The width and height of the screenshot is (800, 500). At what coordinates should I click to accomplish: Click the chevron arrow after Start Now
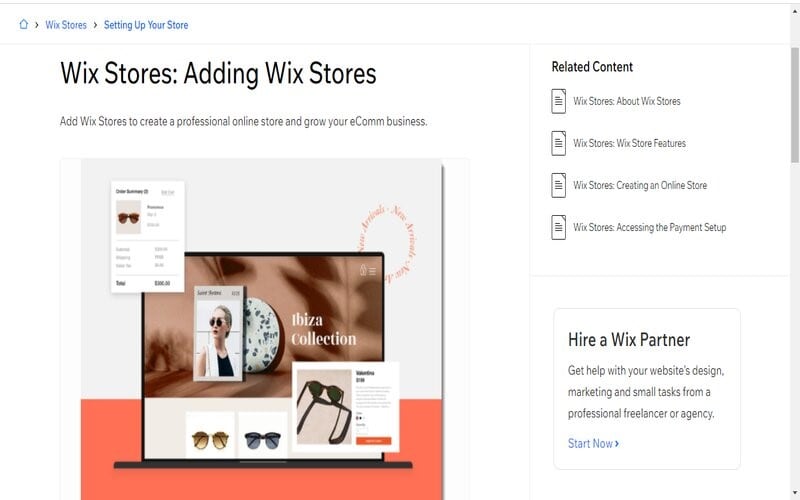[617, 444]
